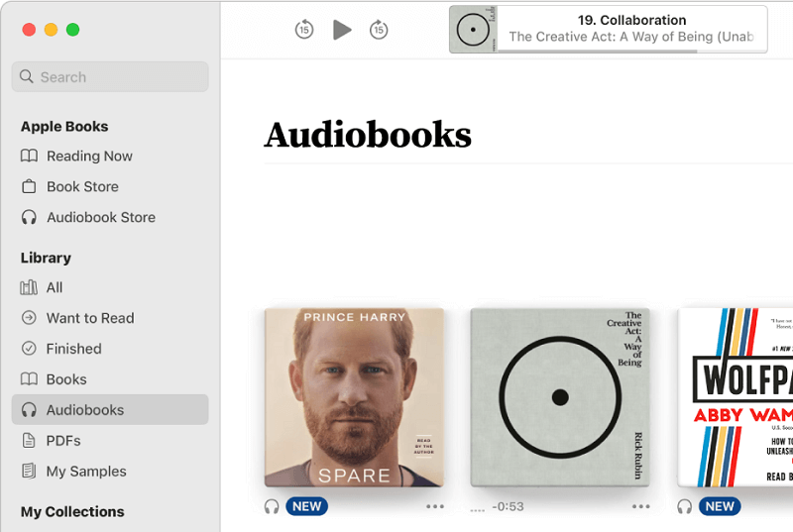Viewport: 793px width, 532px height.
Task: Select Audiobooks in the sidebar
Action: point(85,410)
